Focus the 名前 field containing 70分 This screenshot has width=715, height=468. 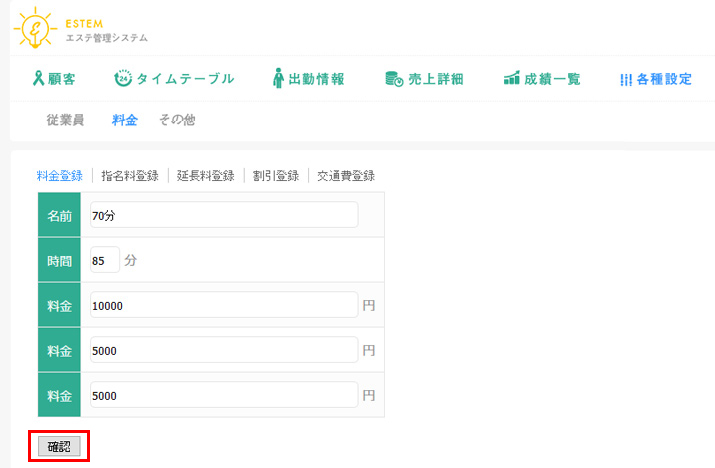pos(223,215)
